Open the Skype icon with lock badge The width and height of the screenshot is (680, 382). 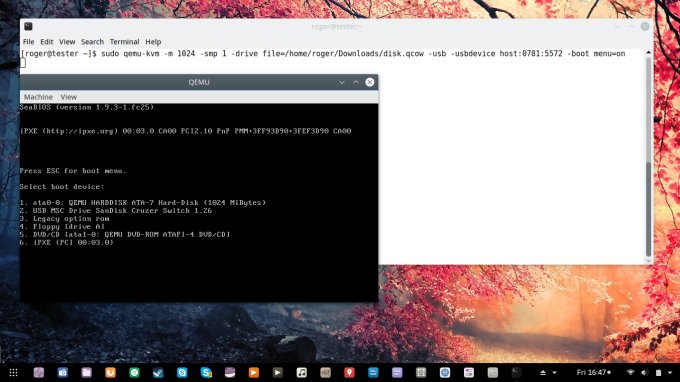206,372
